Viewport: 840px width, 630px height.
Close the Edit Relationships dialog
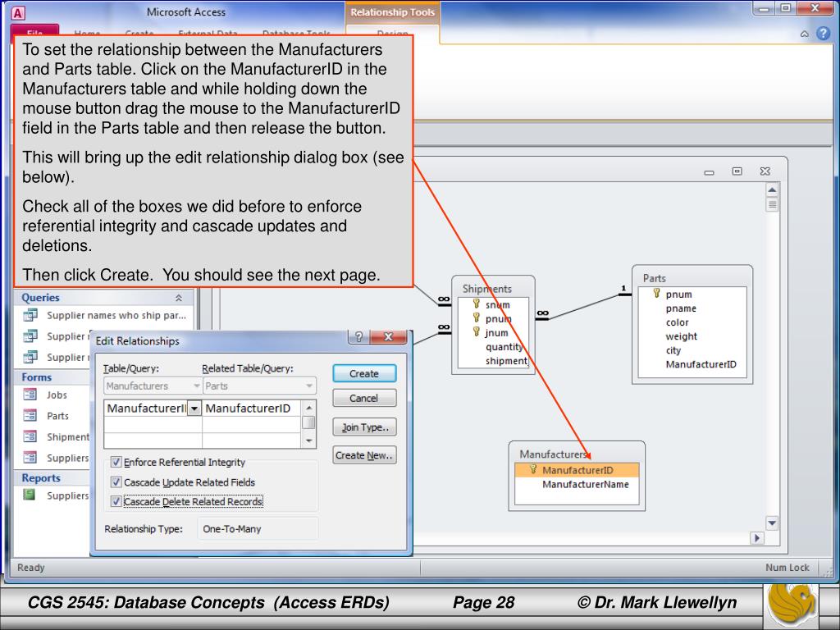tap(389, 336)
